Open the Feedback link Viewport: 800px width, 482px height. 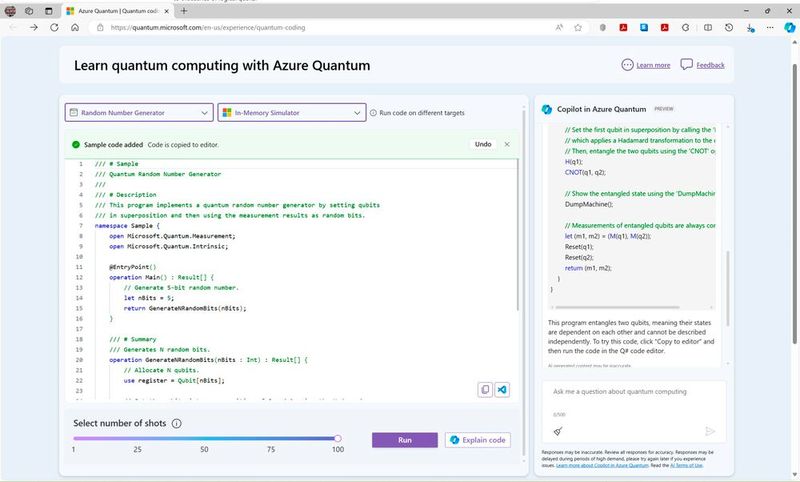[x=710, y=65]
